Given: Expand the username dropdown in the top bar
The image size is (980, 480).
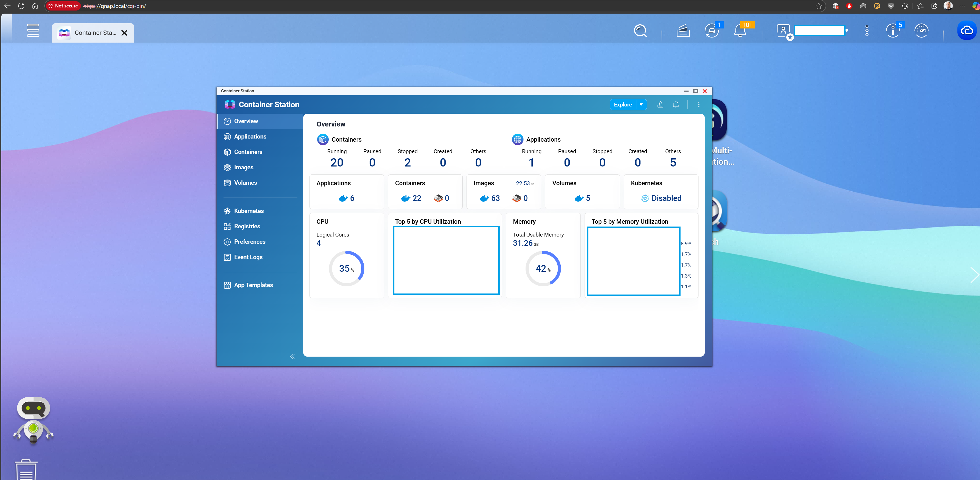Looking at the screenshot, I should (847, 31).
